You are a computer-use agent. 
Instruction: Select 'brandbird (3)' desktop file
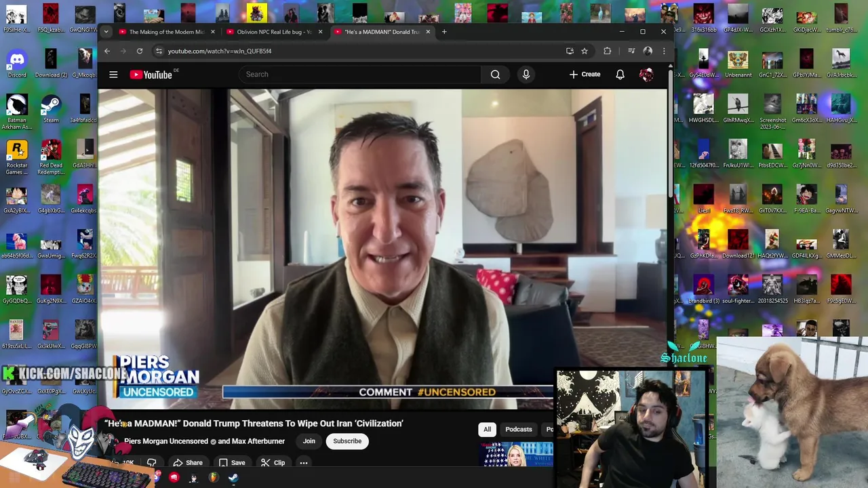pyautogui.click(x=704, y=289)
